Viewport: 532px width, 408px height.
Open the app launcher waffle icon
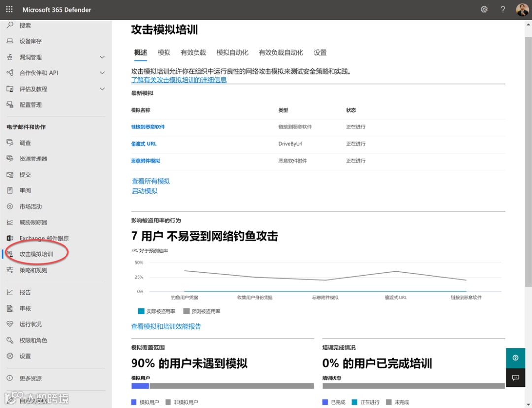[9, 9]
